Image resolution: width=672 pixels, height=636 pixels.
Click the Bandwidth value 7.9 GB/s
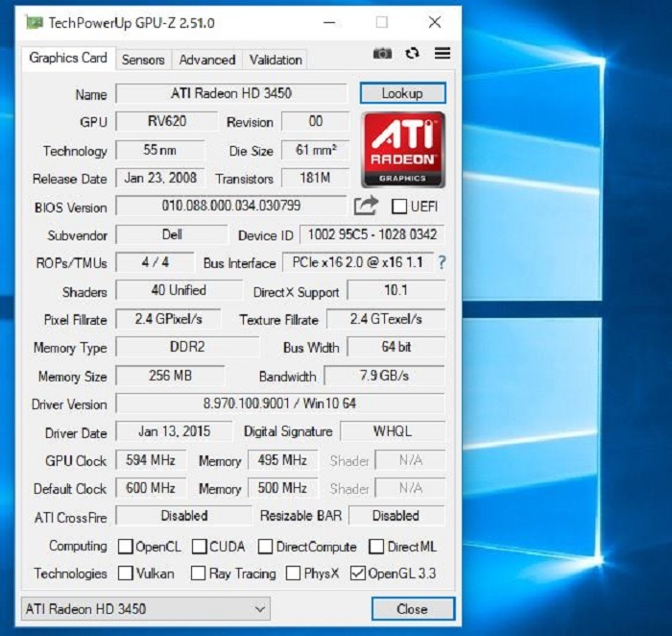[384, 376]
